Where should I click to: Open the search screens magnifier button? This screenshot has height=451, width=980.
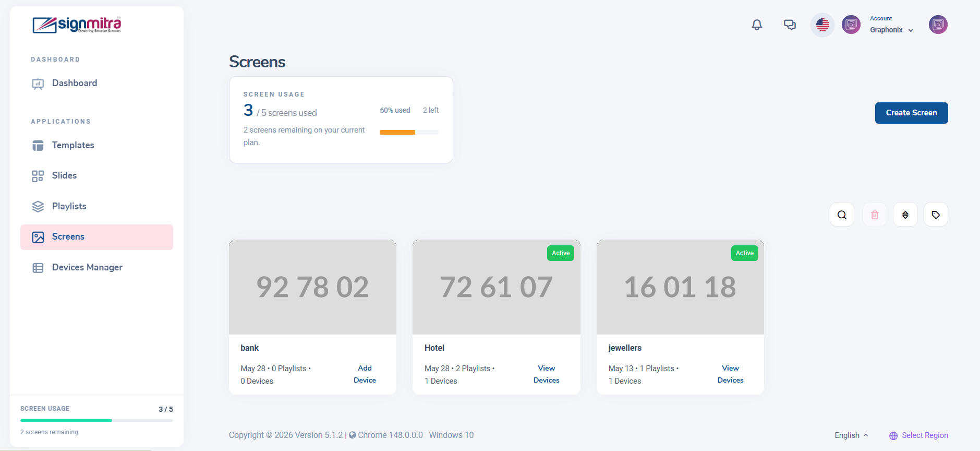(x=842, y=215)
